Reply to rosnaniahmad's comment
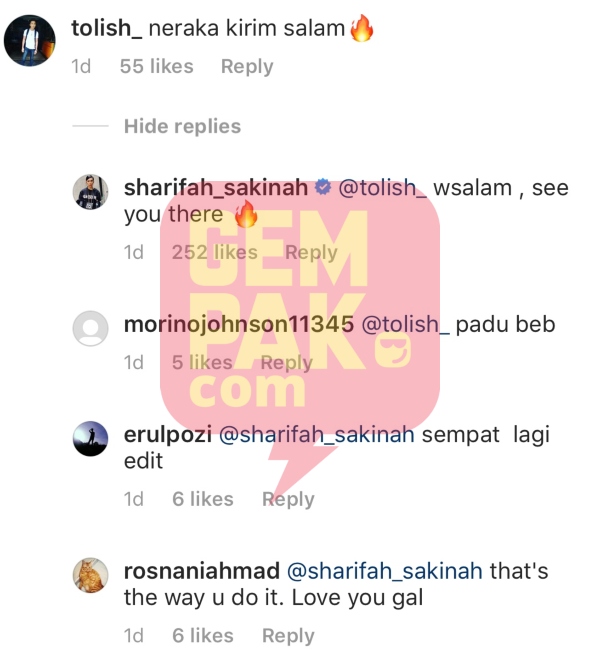The height and width of the screenshot is (650, 600). pyautogui.click(x=288, y=636)
